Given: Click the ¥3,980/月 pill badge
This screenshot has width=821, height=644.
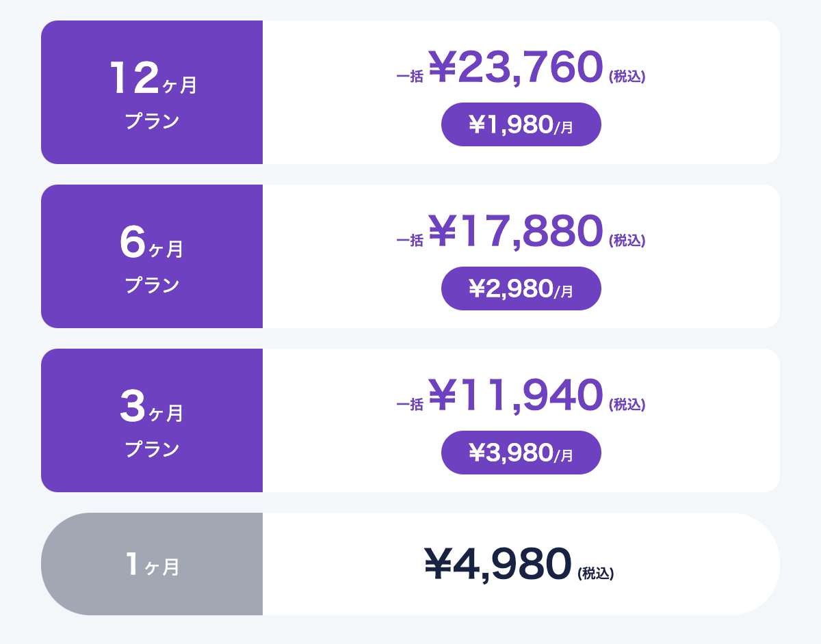Looking at the screenshot, I should click(x=521, y=453).
